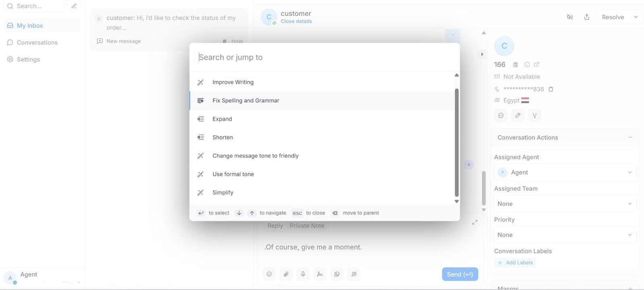Merge contact using the merge icon
The width and height of the screenshot is (644, 290).
tap(535, 115)
